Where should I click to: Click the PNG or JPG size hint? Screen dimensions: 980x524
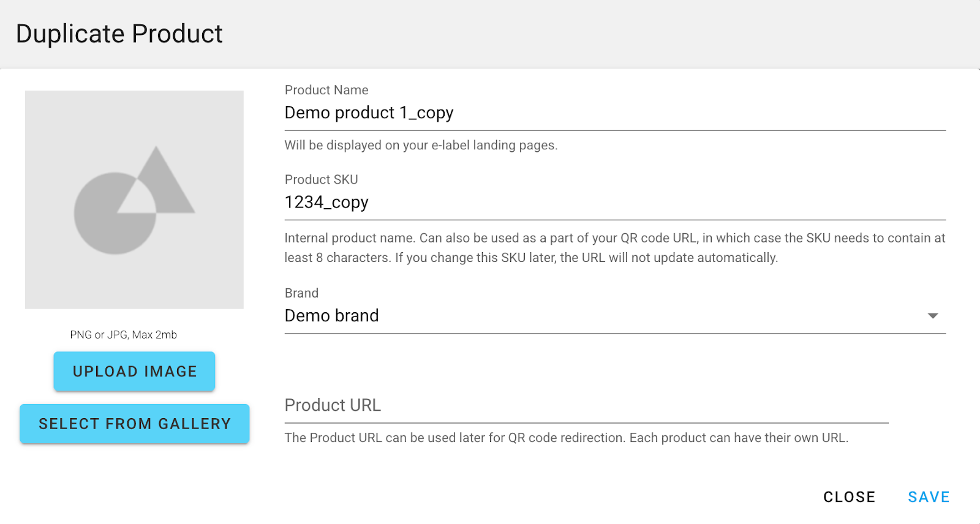pos(123,335)
